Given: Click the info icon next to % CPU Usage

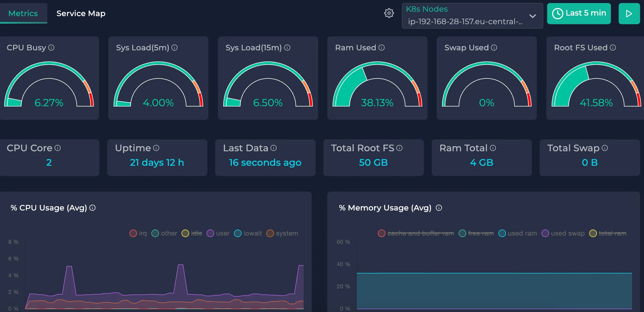Looking at the screenshot, I should 93,208.
